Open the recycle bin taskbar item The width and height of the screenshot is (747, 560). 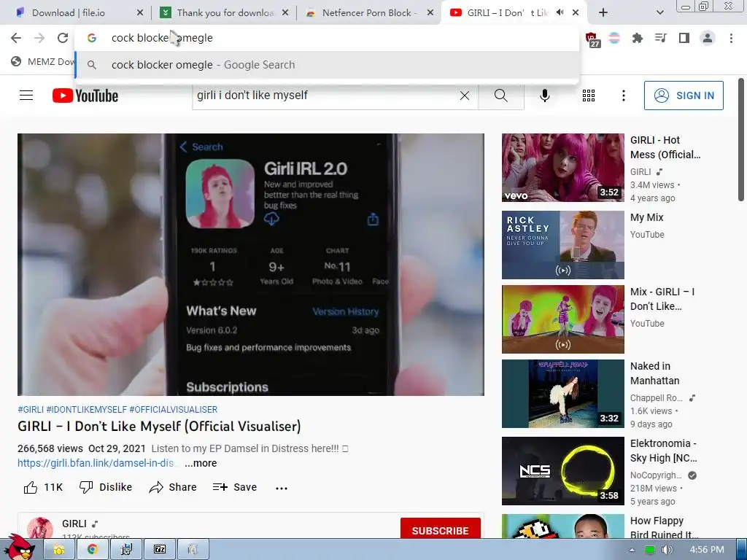(193, 550)
